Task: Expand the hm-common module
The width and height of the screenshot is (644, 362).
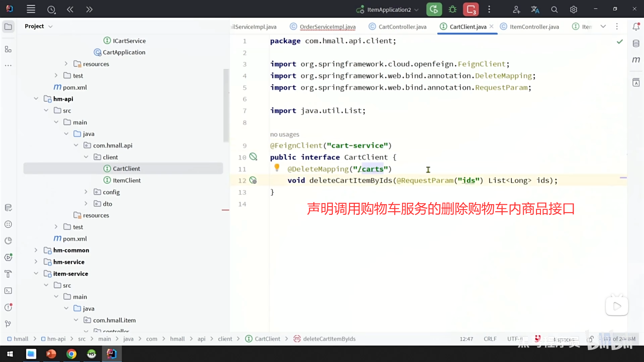Action: [x=36, y=250]
